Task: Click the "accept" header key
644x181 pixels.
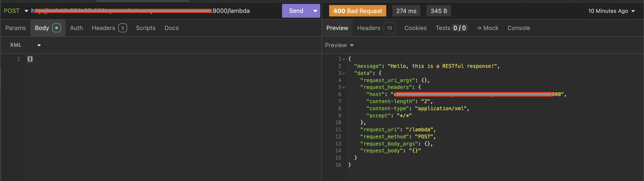Action: pos(378,115)
